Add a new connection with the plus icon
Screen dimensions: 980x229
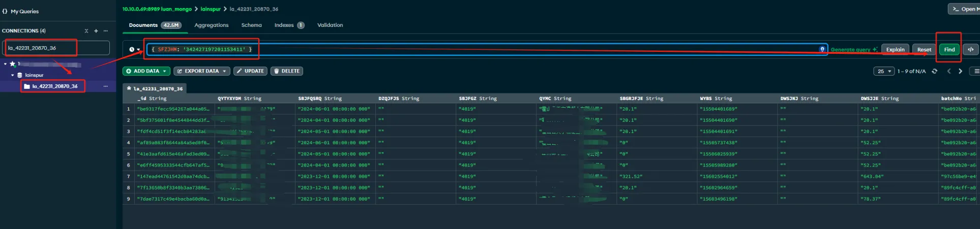coord(96,31)
